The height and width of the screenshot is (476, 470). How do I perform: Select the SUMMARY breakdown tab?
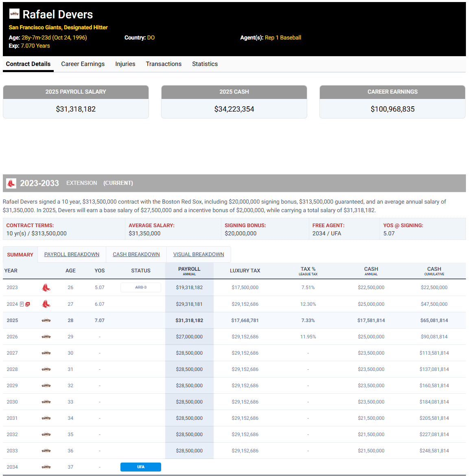[20, 255]
